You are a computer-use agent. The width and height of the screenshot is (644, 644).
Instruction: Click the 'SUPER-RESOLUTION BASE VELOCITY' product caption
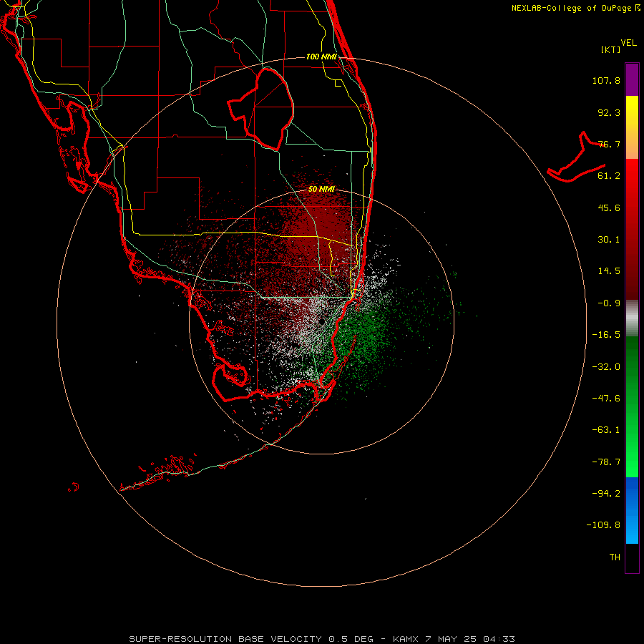pos(227,639)
